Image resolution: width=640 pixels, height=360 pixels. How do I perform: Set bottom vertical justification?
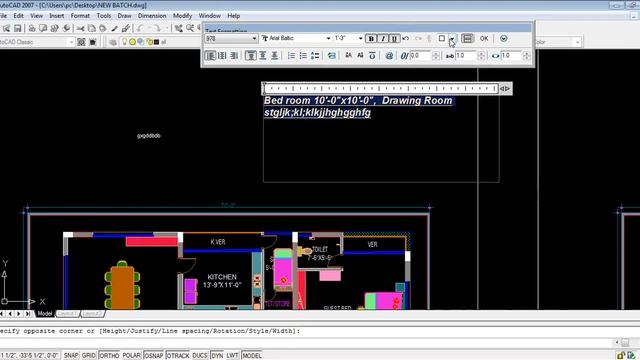(275, 56)
